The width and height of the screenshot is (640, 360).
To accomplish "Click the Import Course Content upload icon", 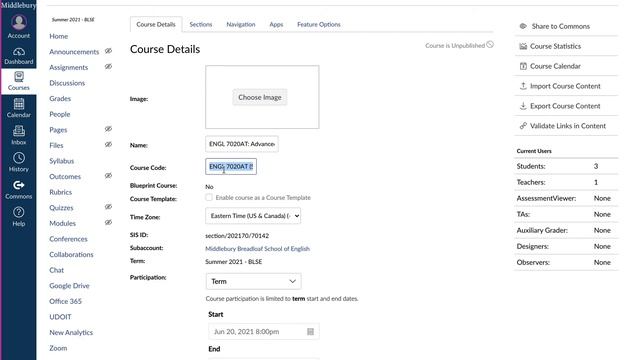I will [523, 86].
